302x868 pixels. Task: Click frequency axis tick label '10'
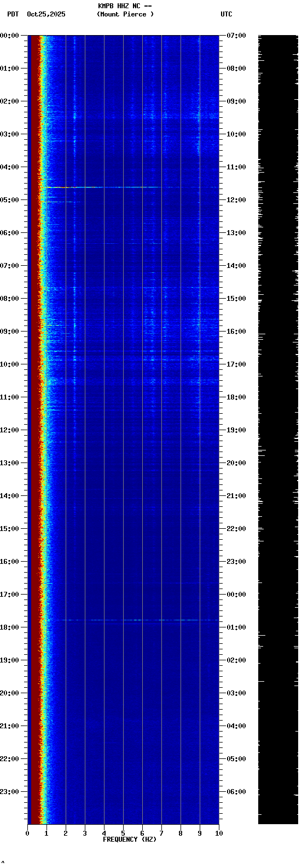(x=219, y=833)
